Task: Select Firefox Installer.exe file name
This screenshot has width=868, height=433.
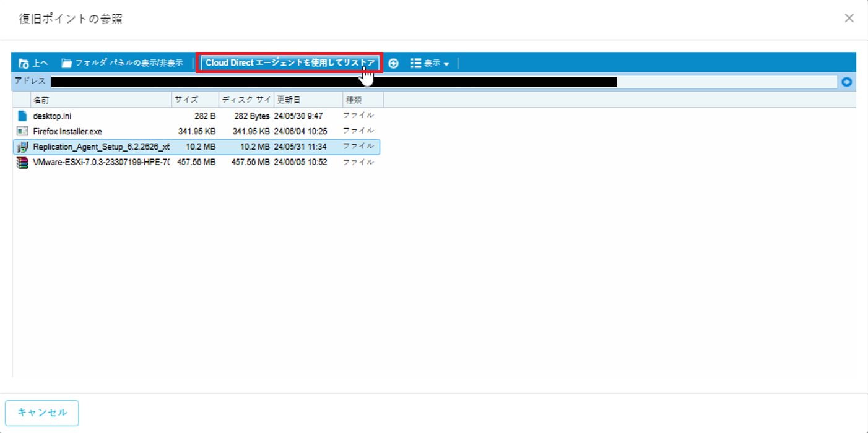Action: click(67, 131)
